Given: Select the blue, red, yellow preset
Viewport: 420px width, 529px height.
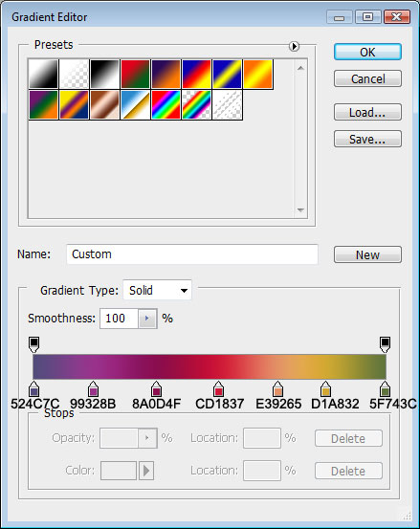Looking at the screenshot, I should (x=196, y=75).
